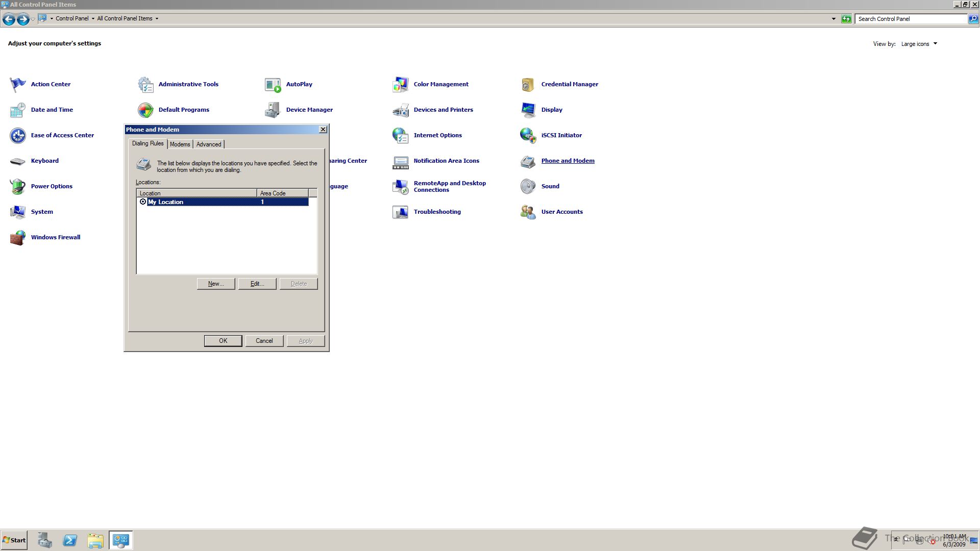The image size is (980, 551).
Task: Open the Control Panel breadcrumb arrow
Action: tap(93, 18)
